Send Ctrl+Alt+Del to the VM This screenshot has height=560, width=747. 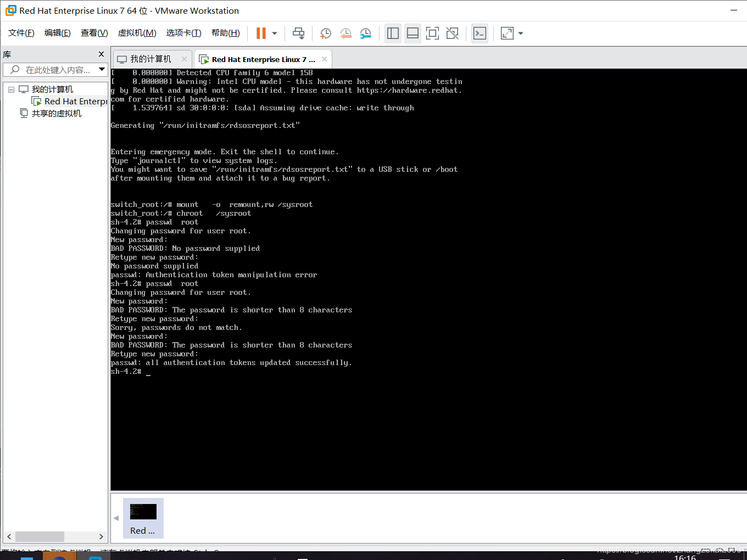pyautogui.click(x=298, y=33)
